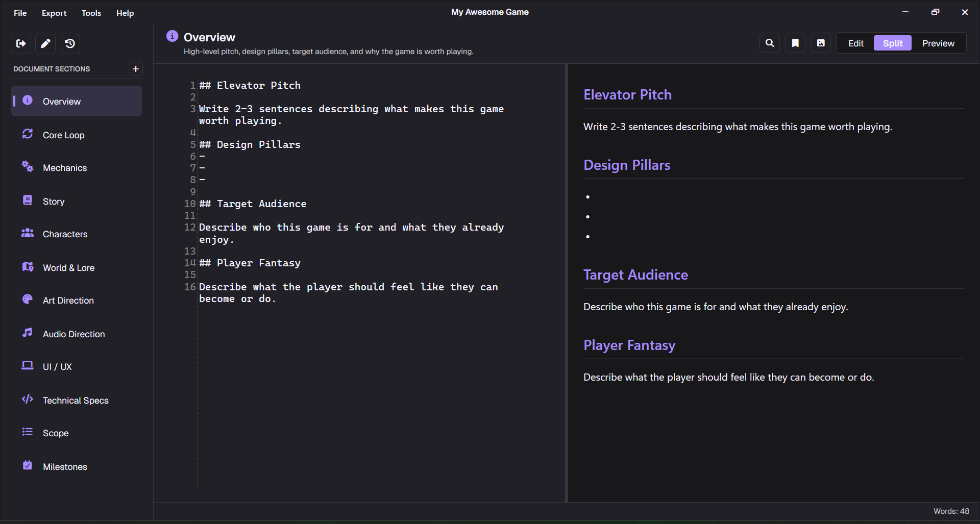Click the DOCUMENT SECTIONS header label
This screenshot has width=980, height=524.
pos(52,69)
